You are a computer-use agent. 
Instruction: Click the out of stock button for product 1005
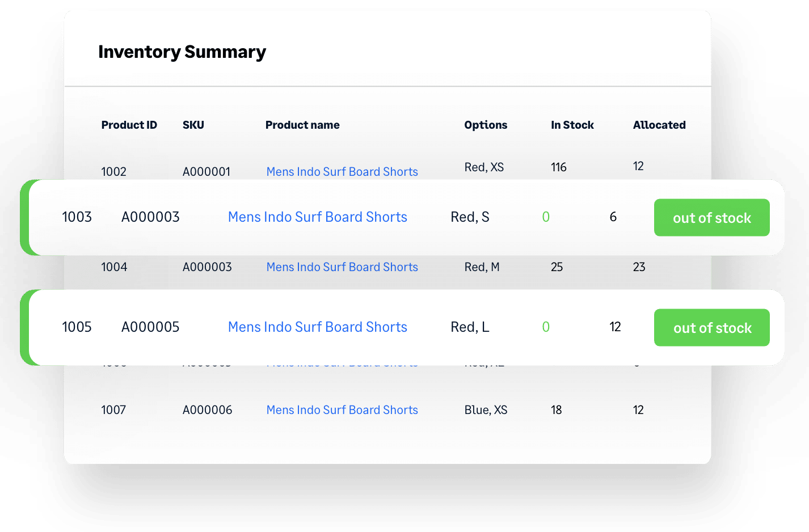711,328
